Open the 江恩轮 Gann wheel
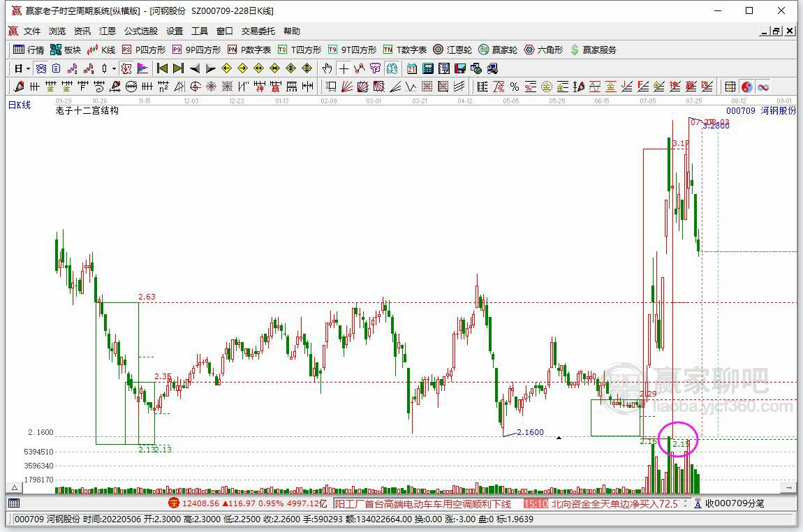The image size is (803, 532). click(x=452, y=50)
